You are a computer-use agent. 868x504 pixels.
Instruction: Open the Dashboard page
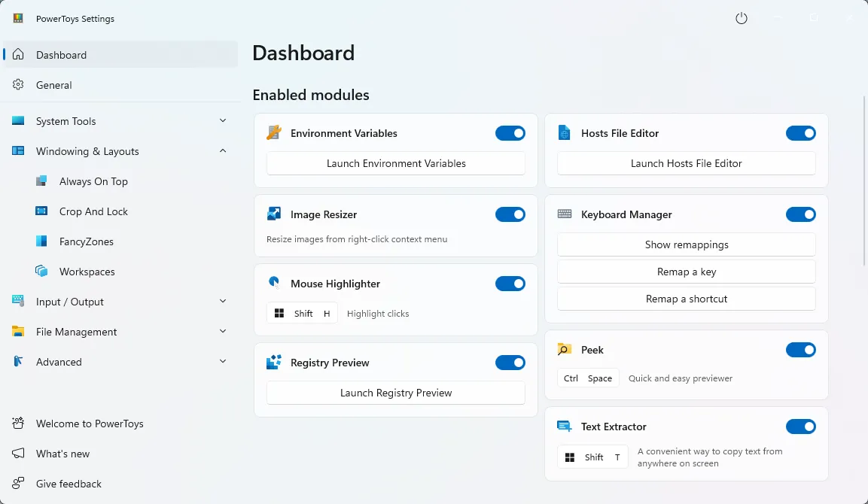pyautogui.click(x=61, y=54)
